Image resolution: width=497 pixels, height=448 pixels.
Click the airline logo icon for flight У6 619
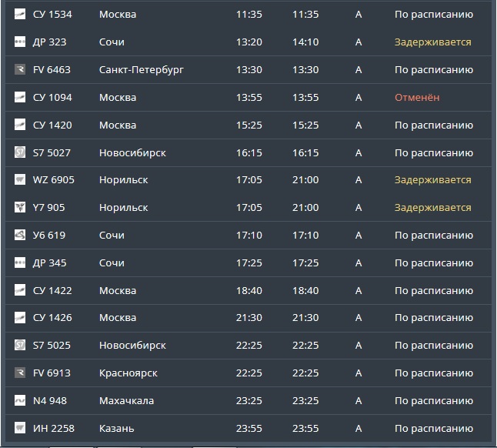pyautogui.click(x=21, y=236)
